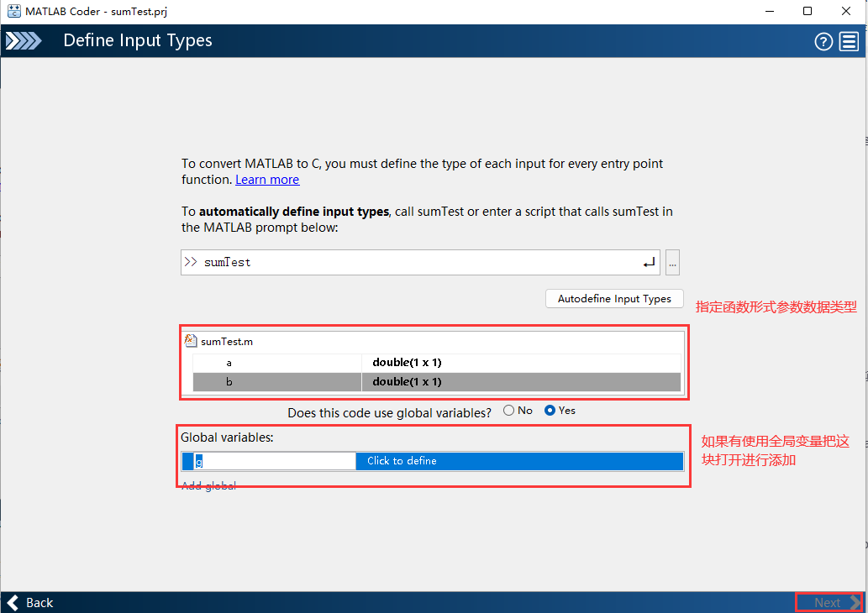Viewport: 868px width, 613px height.
Task: Minimize the MATLAB Coder window
Action: [x=770, y=11]
